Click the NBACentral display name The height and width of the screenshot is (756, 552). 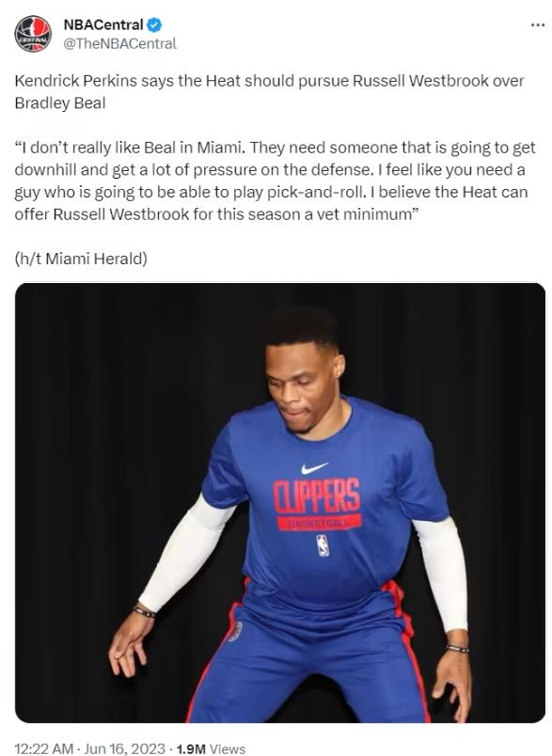coord(103,24)
